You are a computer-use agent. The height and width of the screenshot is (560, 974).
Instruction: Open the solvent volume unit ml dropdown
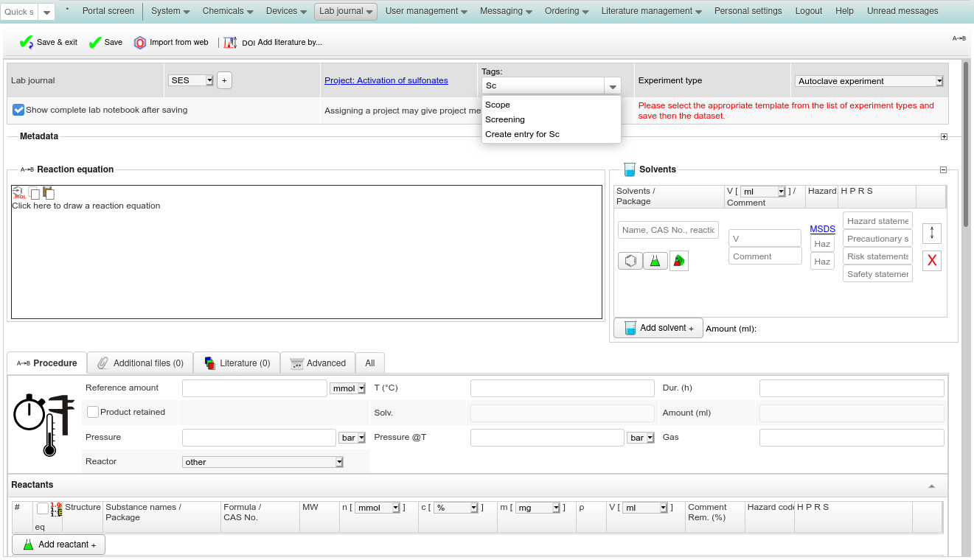tap(764, 192)
